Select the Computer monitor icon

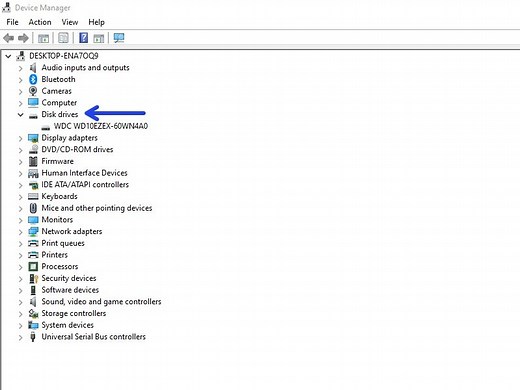coord(33,103)
